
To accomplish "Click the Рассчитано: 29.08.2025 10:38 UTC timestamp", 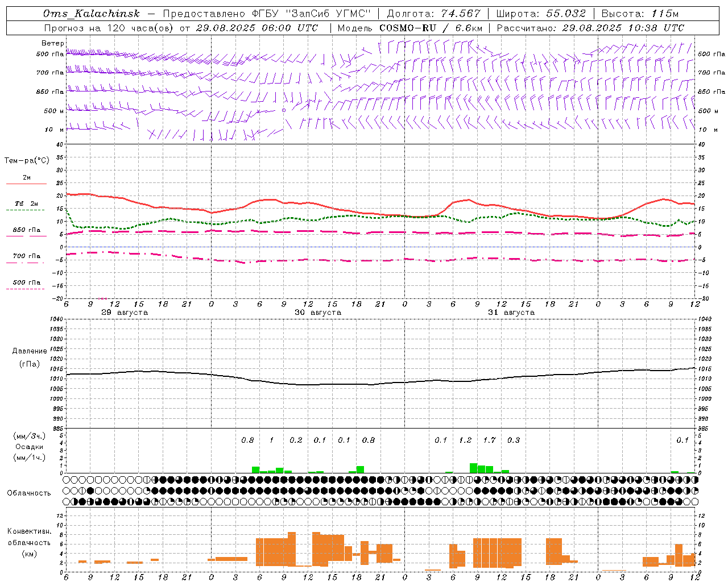I will [590, 28].
